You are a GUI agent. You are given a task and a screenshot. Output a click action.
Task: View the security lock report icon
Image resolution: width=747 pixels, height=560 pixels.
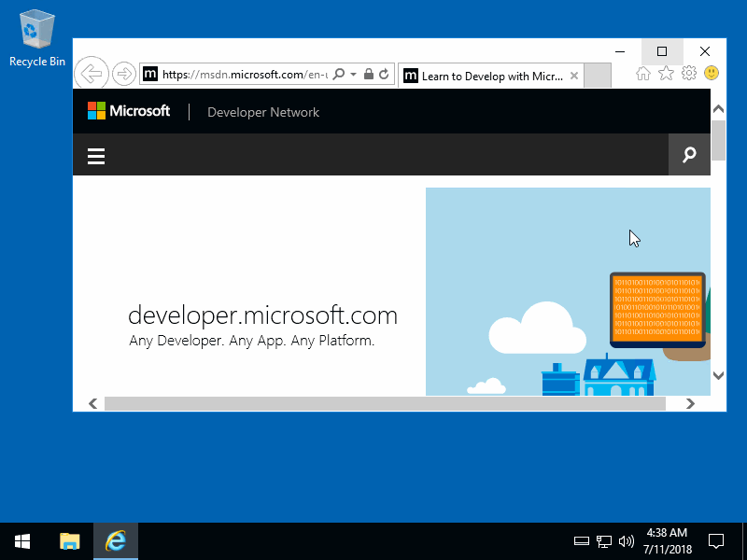click(x=368, y=75)
